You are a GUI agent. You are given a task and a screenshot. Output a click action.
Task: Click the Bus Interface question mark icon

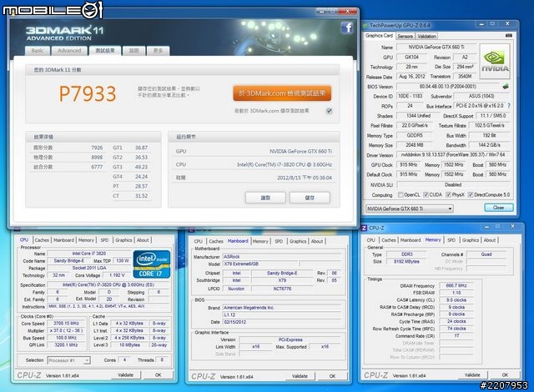509,106
